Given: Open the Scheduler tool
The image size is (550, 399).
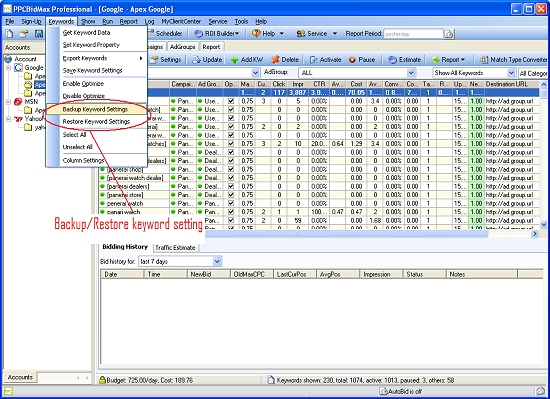Looking at the screenshot, I should click(x=165, y=34).
